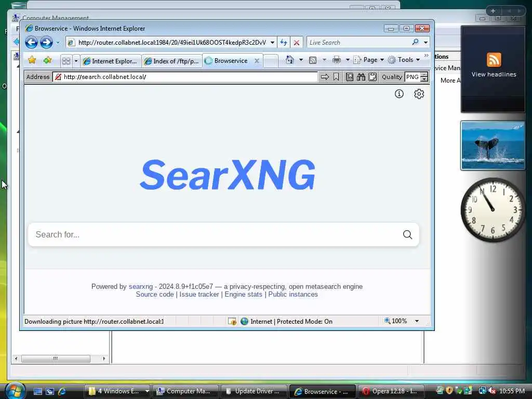Click the Internet Protected Mode zone indicator
The height and width of the screenshot is (399, 532).
pyautogui.click(x=286, y=321)
